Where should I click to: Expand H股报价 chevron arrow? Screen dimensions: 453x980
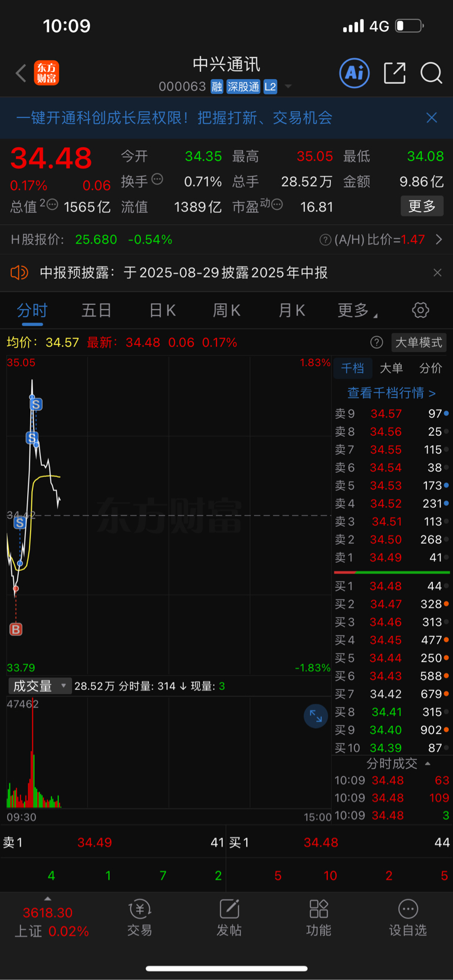pos(438,239)
